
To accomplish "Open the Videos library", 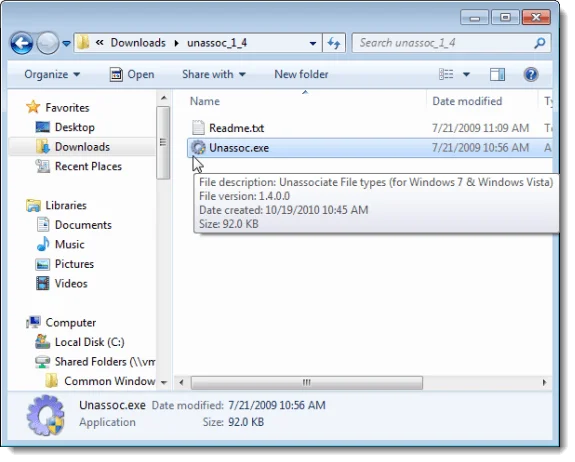I will coord(71,284).
